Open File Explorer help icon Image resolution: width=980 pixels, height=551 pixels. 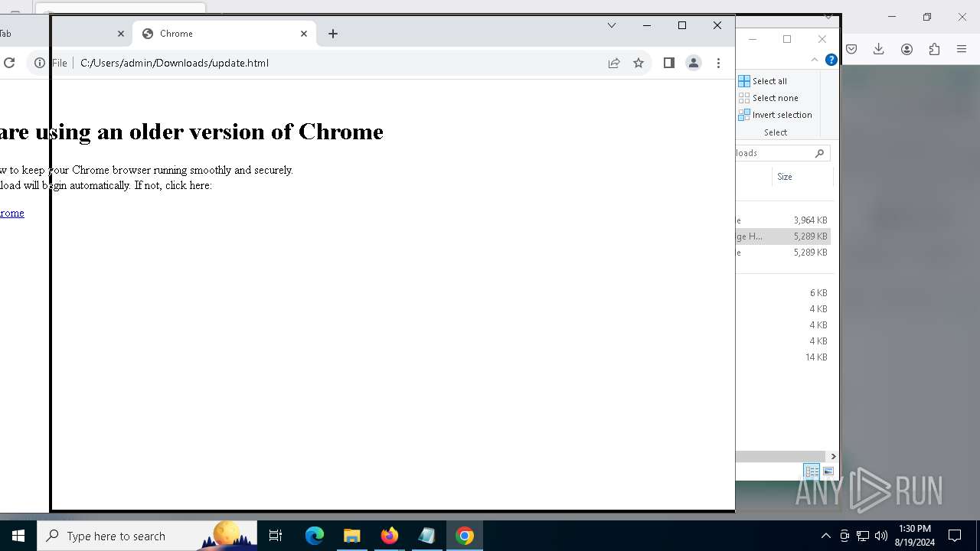tap(831, 60)
